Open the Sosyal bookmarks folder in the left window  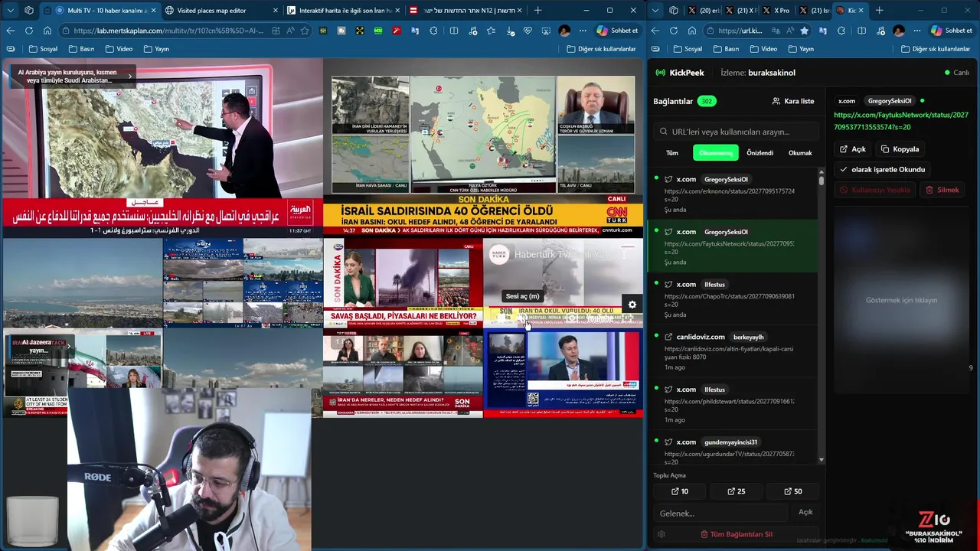click(43, 49)
